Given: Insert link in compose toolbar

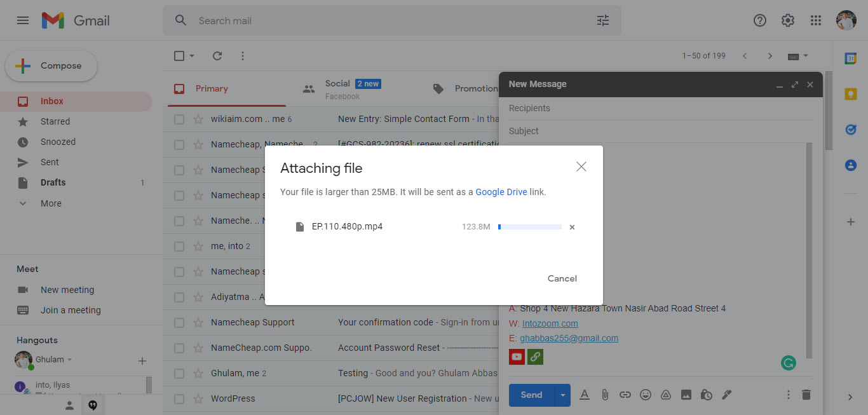Looking at the screenshot, I should [x=625, y=395].
